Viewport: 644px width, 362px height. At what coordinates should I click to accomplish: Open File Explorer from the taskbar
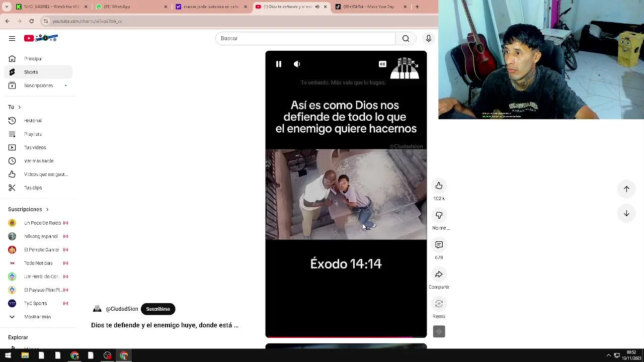pyautogui.click(x=25, y=355)
